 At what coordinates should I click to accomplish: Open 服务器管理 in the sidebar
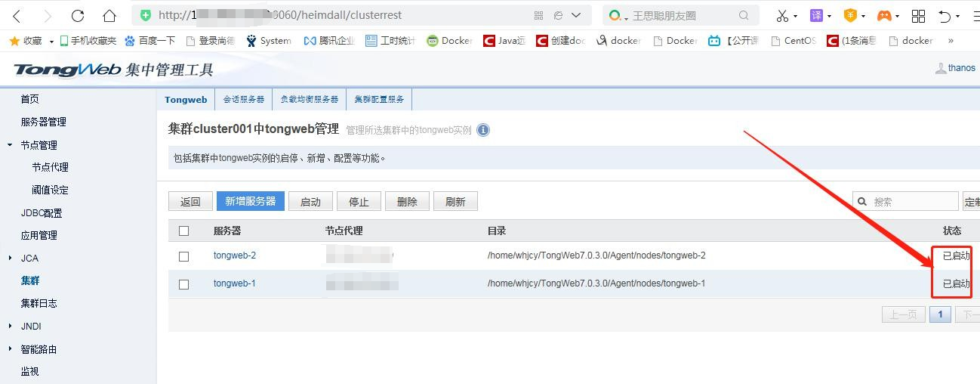pyautogui.click(x=44, y=122)
